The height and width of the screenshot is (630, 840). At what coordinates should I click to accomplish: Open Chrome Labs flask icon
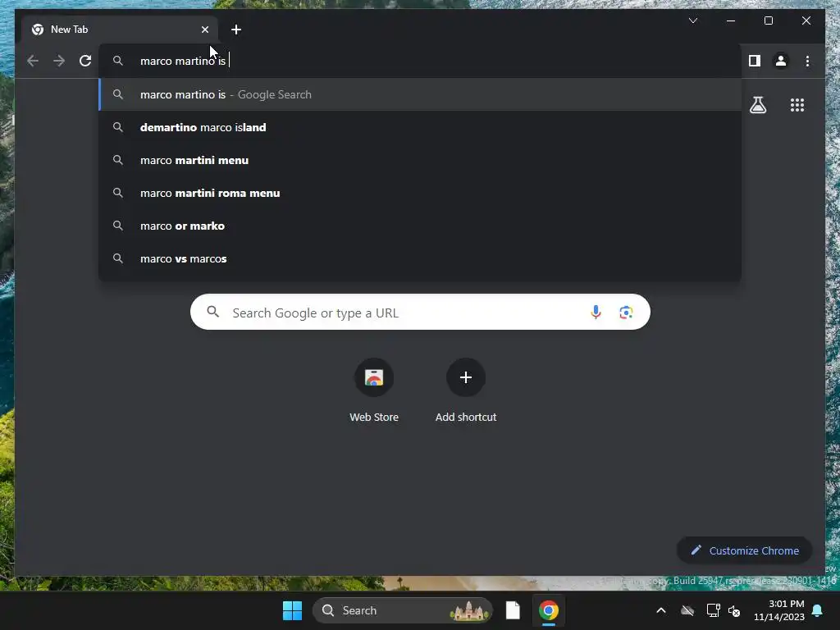pos(757,105)
